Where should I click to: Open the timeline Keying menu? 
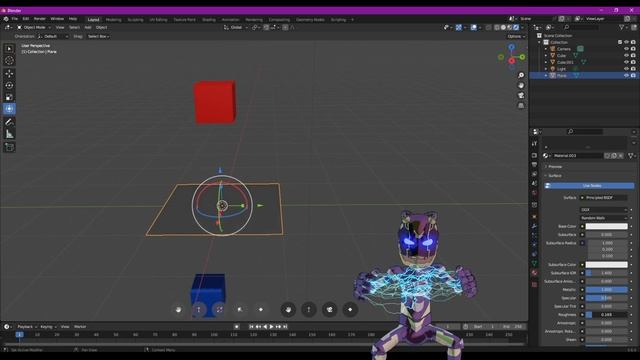[47, 327]
